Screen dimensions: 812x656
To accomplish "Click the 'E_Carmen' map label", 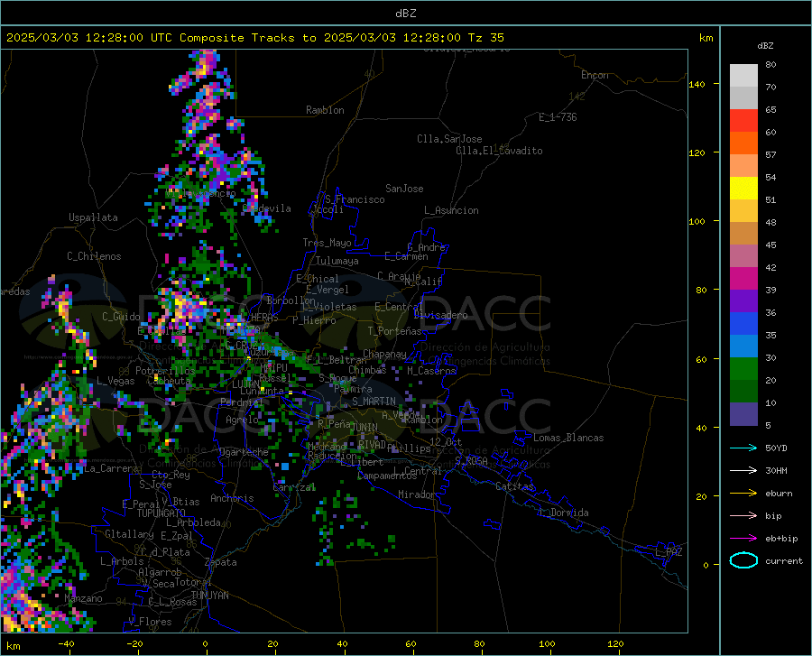I will [406, 256].
